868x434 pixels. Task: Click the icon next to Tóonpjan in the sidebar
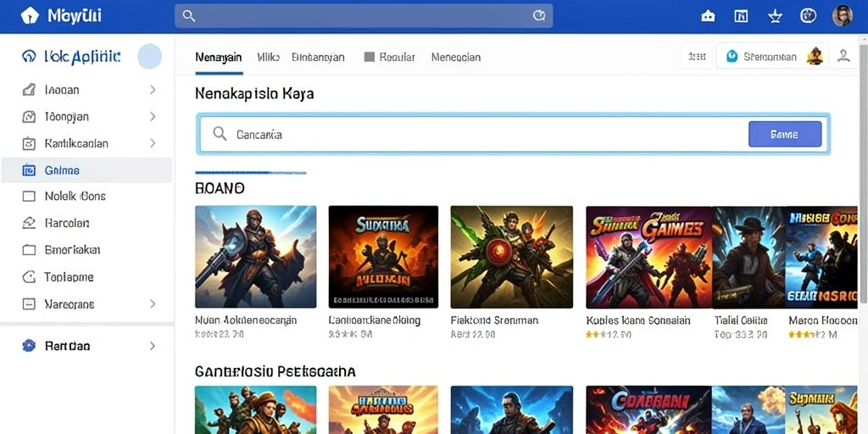pyautogui.click(x=29, y=117)
